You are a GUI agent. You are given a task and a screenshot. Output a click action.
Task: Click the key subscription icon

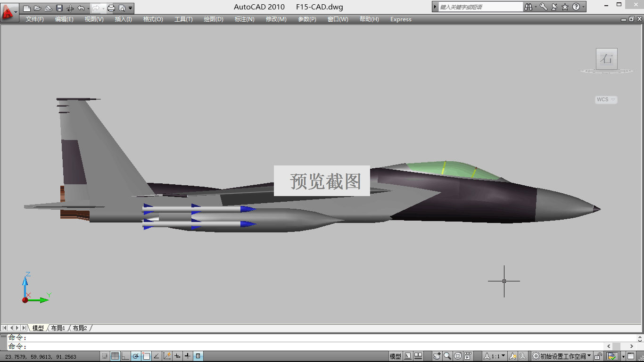[544, 7]
